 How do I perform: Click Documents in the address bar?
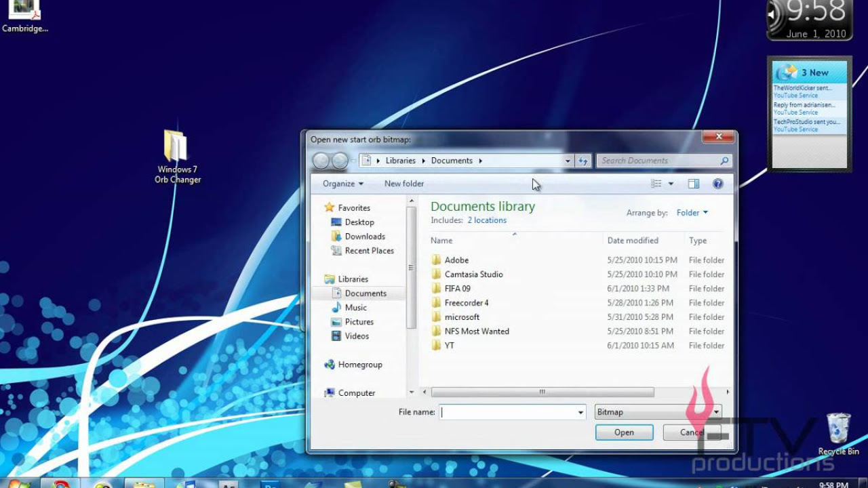[452, 161]
